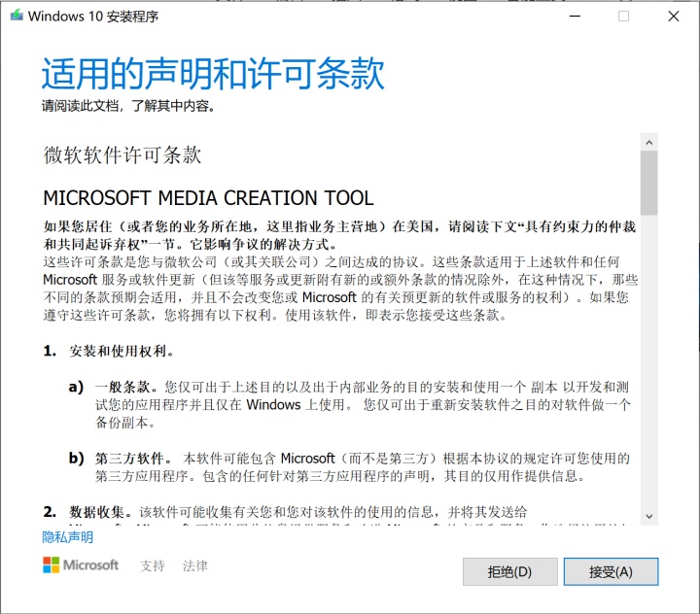Image resolution: width=700 pixels, height=614 pixels.
Task: Open the 法律 legal link
Action: pyautogui.click(x=195, y=565)
